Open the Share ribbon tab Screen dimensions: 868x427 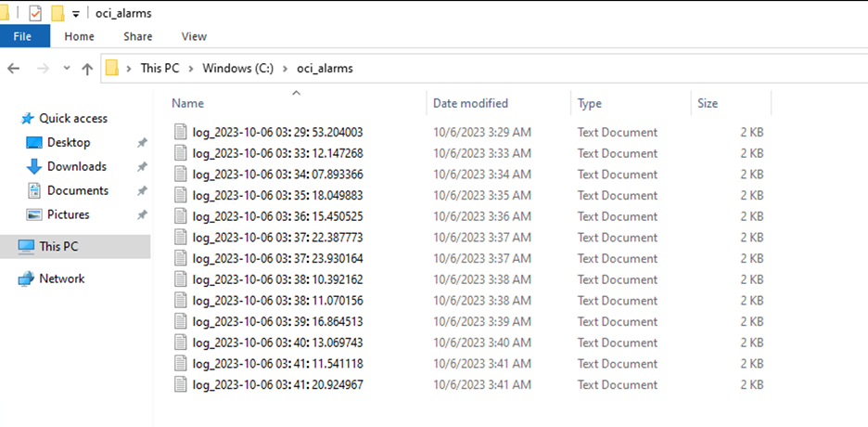[x=138, y=36]
